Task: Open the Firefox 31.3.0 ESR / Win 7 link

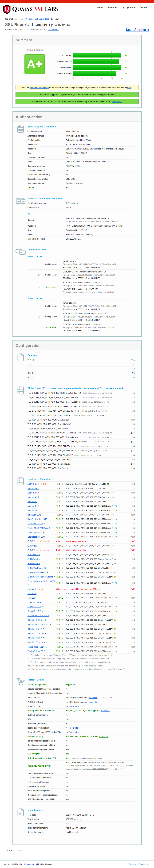Action: [x=39, y=528]
